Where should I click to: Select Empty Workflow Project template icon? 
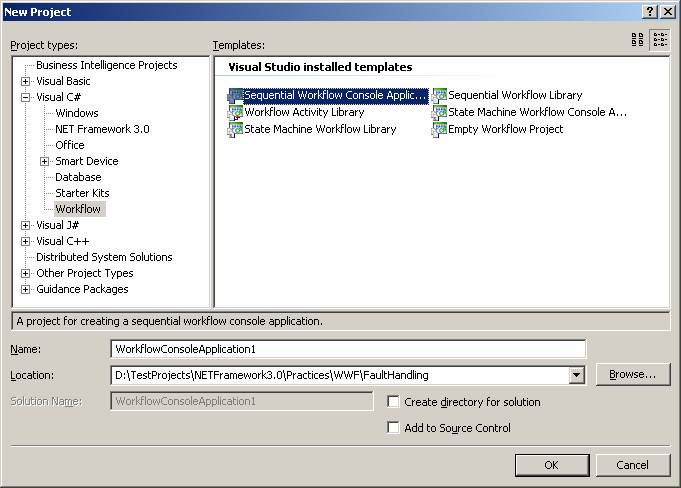tap(440, 129)
